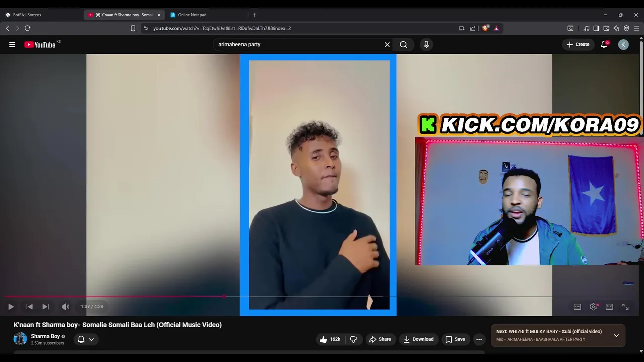Viewport: 644px width, 362px height.
Task: View site information icon in address bar
Action: click(x=146, y=28)
